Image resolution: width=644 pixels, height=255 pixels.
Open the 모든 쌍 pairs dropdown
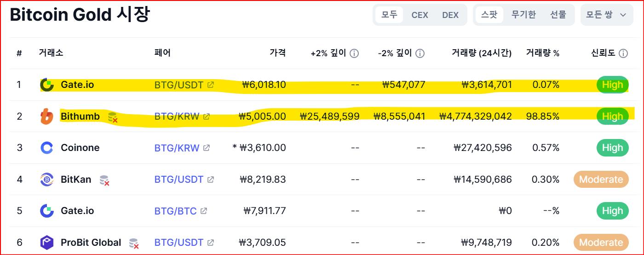pyautogui.click(x=606, y=15)
